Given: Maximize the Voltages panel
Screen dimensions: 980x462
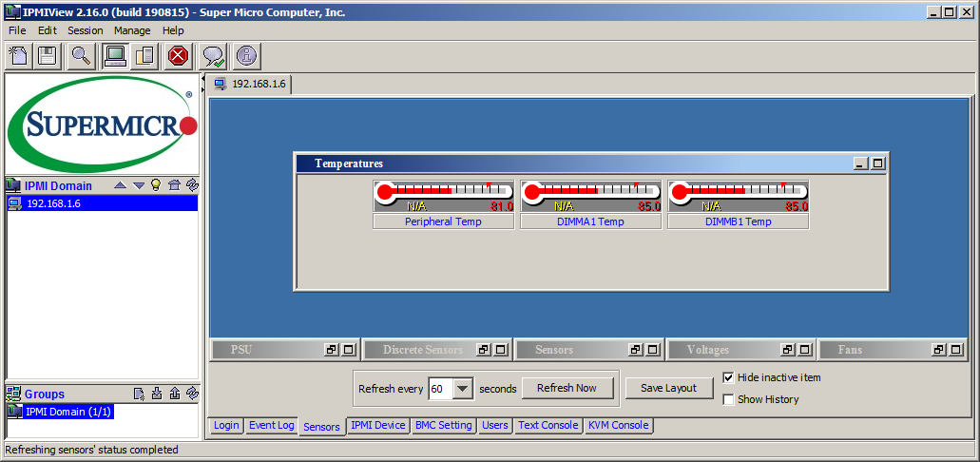Looking at the screenshot, I should (806, 350).
